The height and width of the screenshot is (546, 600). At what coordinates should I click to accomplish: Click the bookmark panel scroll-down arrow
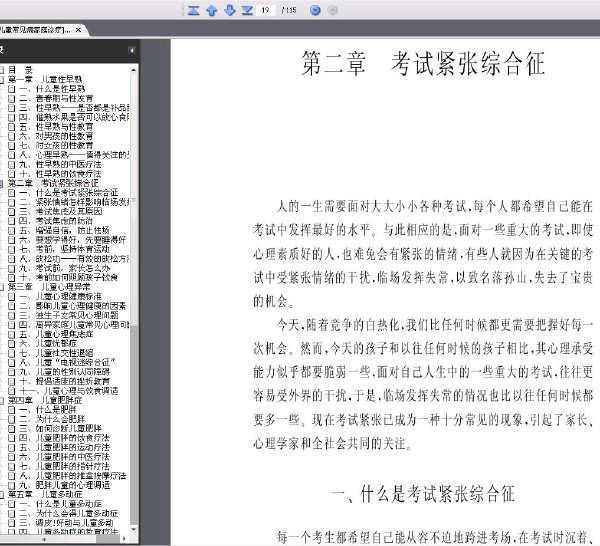point(133,530)
